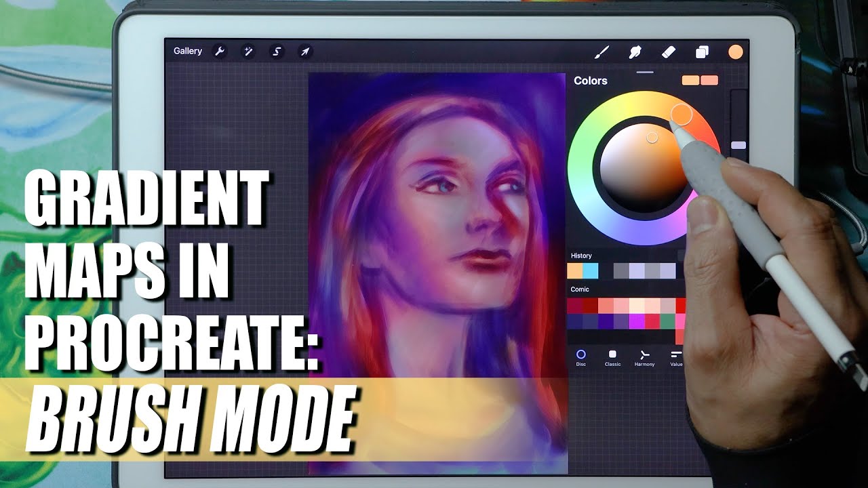The width and height of the screenshot is (868, 488).
Task: Open the Adjustments magic wand menu
Action: coord(248,51)
